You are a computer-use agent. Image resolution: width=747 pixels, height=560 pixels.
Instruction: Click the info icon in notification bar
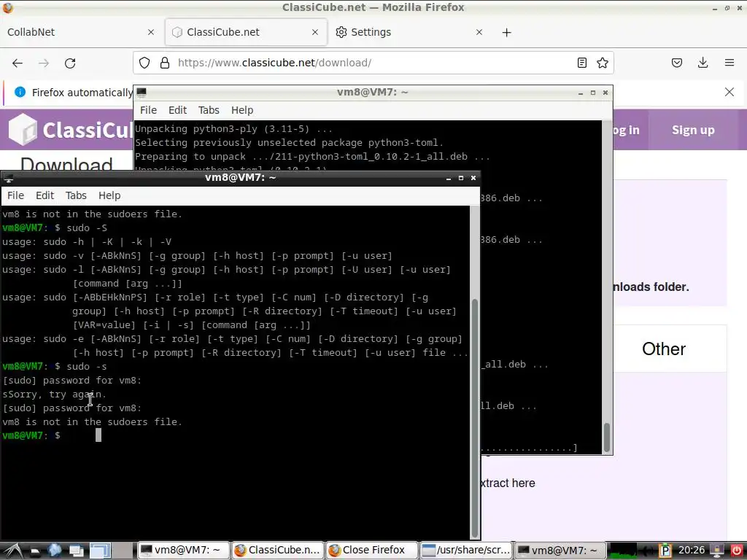click(x=20, y=92)
